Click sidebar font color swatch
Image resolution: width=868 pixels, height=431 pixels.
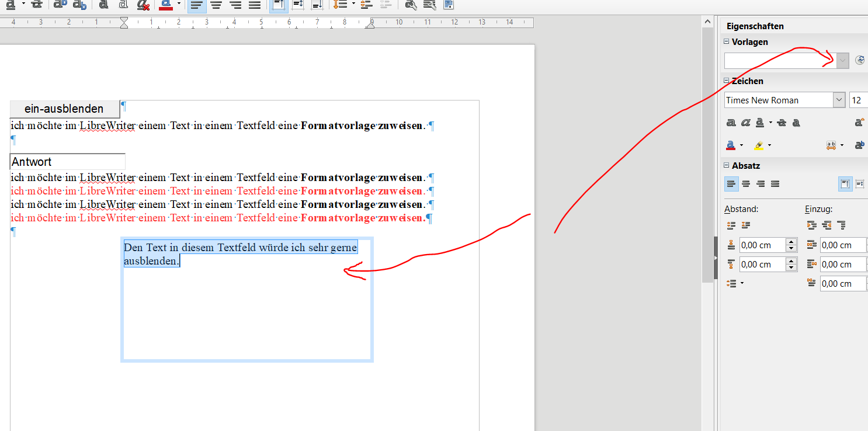click(x=731, y=145)
